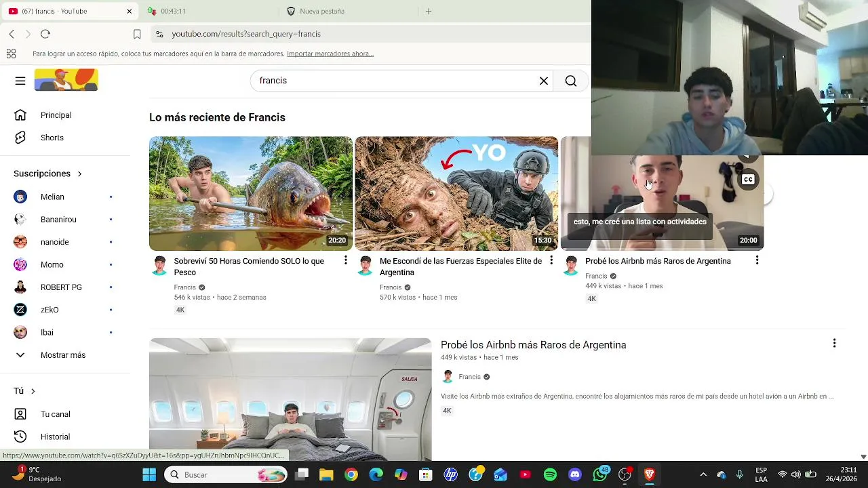Open the taskbar weather widget
The width and height of the screenshot is (868, 488).
pos(37,474)
